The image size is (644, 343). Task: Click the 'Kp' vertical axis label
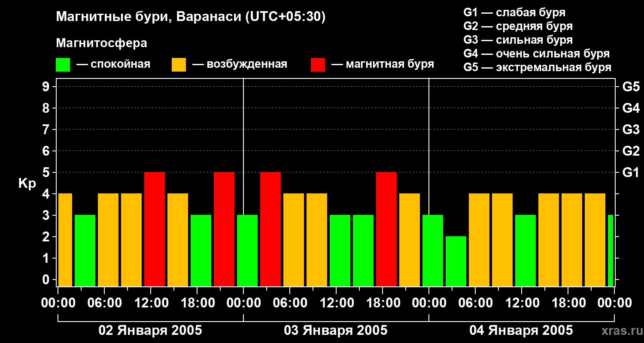27,184
